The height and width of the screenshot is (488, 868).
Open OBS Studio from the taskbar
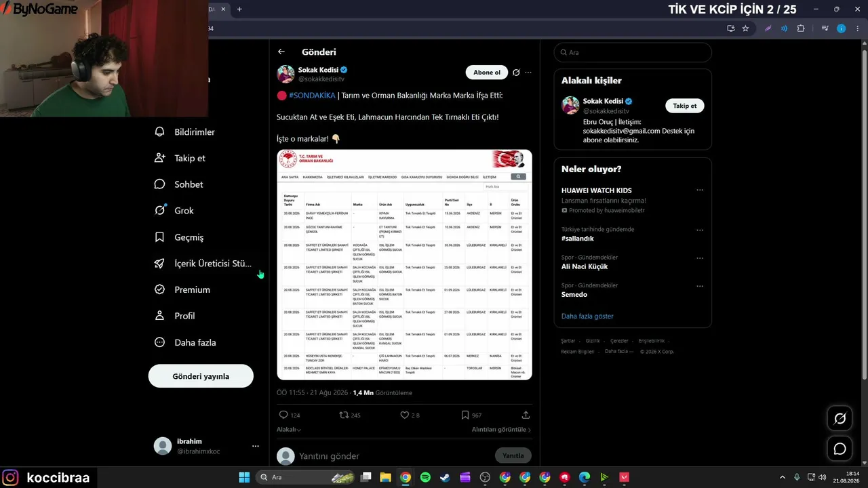click(x=485, y=477)
